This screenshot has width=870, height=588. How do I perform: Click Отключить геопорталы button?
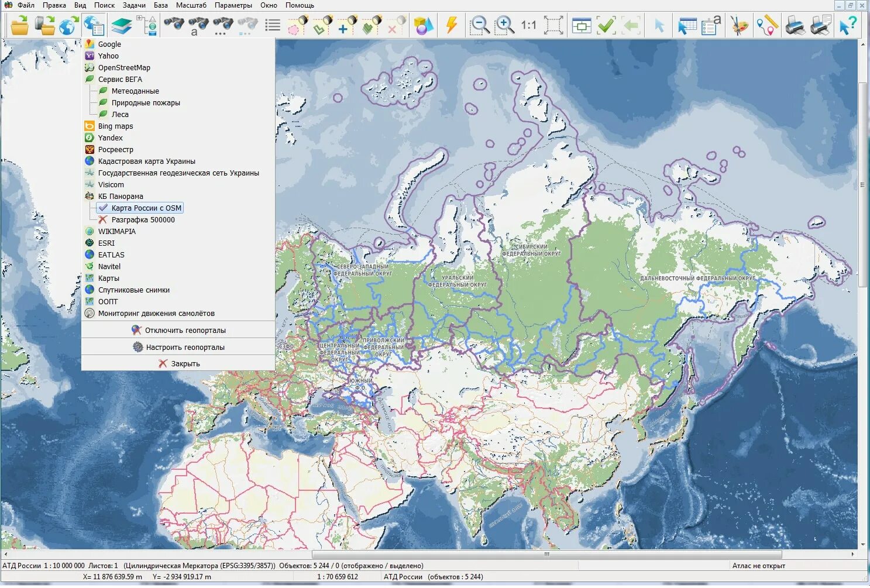click(x=178, y=330)
